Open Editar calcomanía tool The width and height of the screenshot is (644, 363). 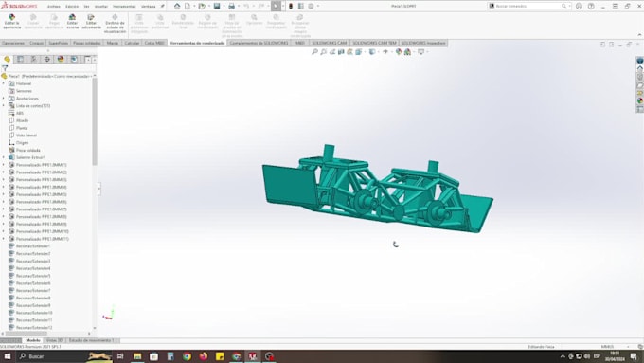91,21
